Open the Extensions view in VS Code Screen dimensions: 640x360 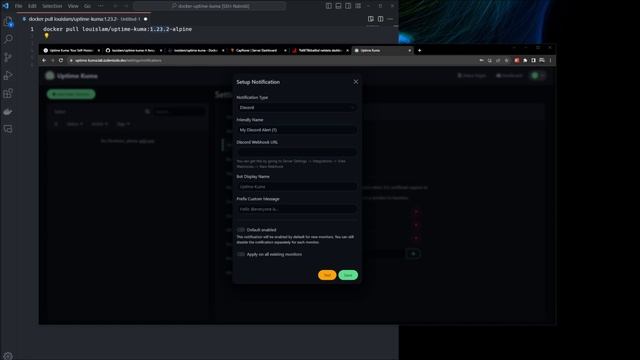coord(8,93)
